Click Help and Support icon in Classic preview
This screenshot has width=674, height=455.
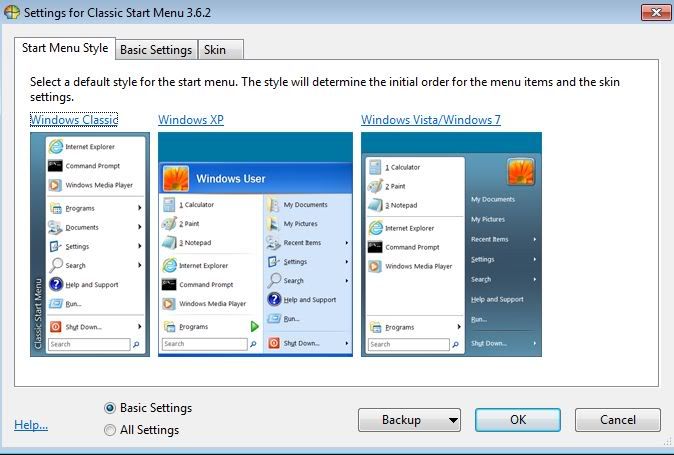(x=56, y=284)
